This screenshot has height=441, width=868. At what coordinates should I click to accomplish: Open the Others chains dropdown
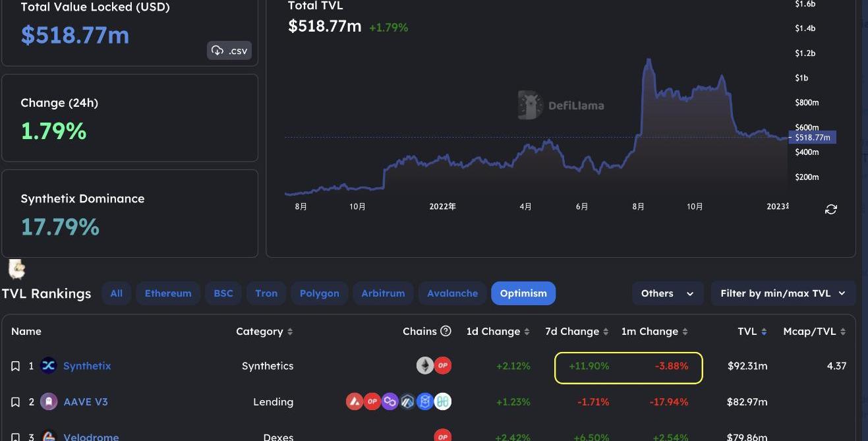tap(667, 293)
